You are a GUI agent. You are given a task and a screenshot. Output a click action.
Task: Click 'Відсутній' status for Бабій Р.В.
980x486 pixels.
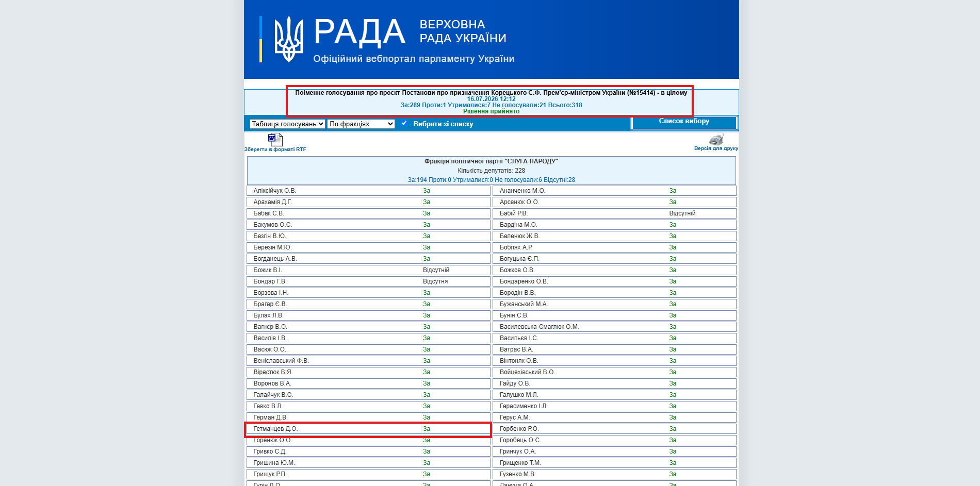(682, 213)
